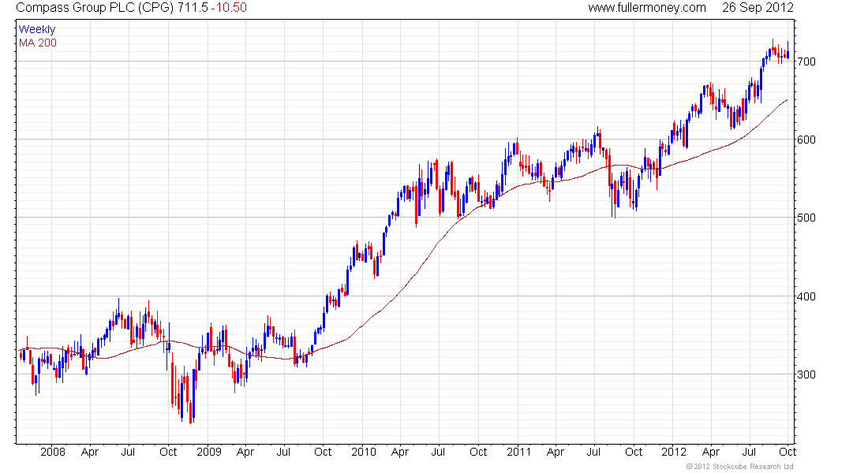Click the 300 label on the price axis
This screenshot has height=473, width=868.
[x=806, y=374]
